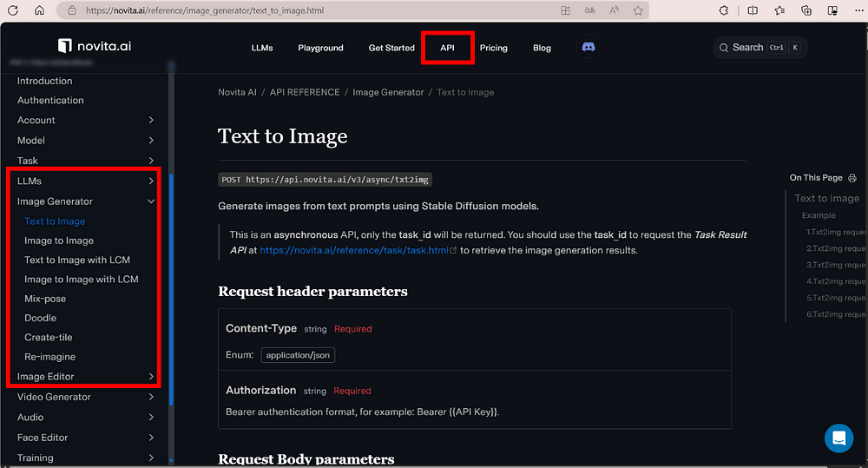Click Novita AI breadcrumb link
This screenshot has height=468, width=868.
coord(237,93)
